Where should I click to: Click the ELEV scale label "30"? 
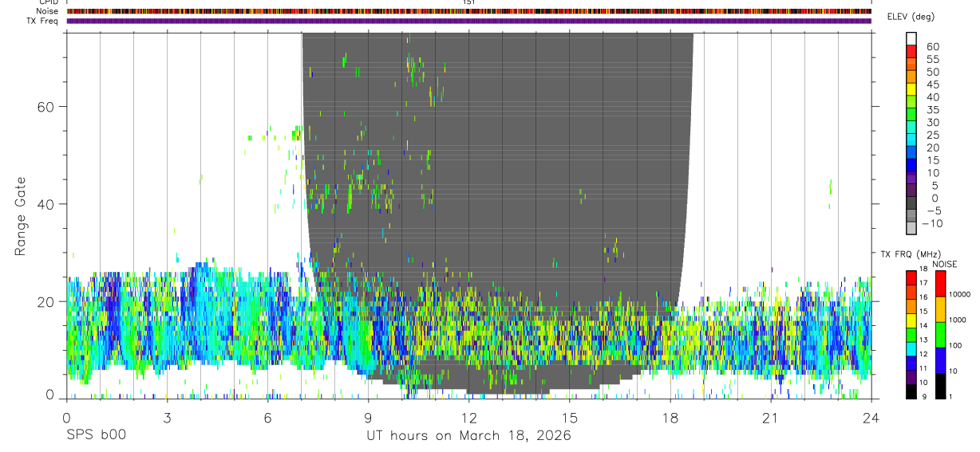pos(932,123)
